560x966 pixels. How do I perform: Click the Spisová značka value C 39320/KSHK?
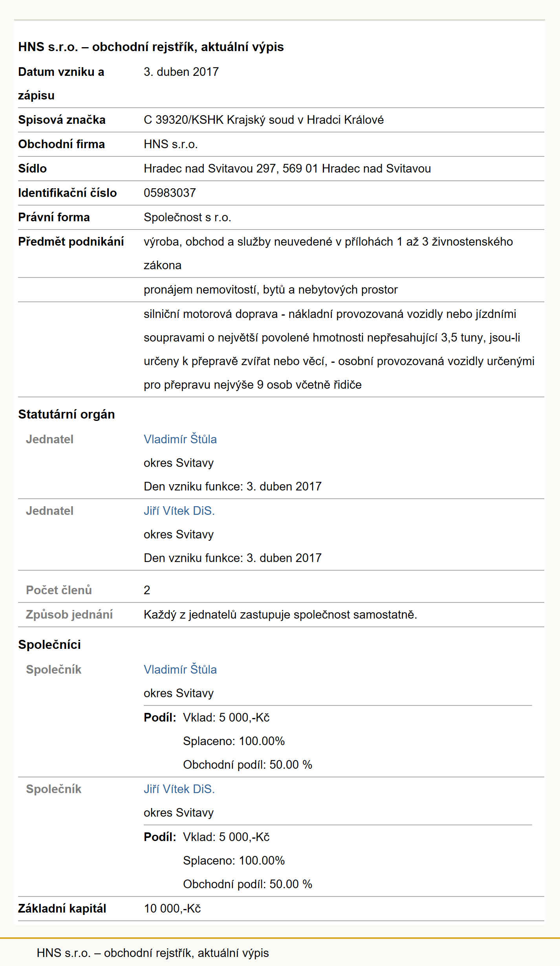[264, 120]
